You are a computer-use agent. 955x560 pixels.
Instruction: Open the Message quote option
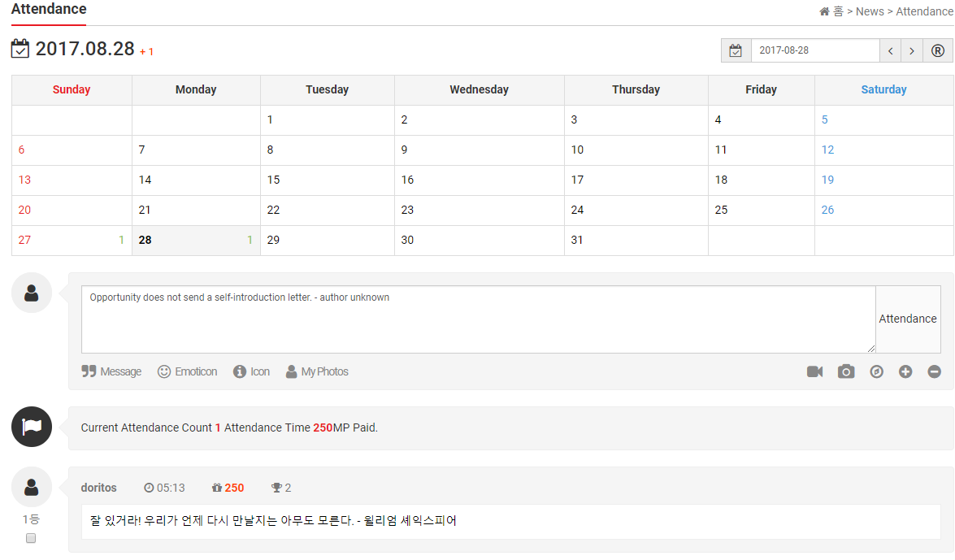111,371
